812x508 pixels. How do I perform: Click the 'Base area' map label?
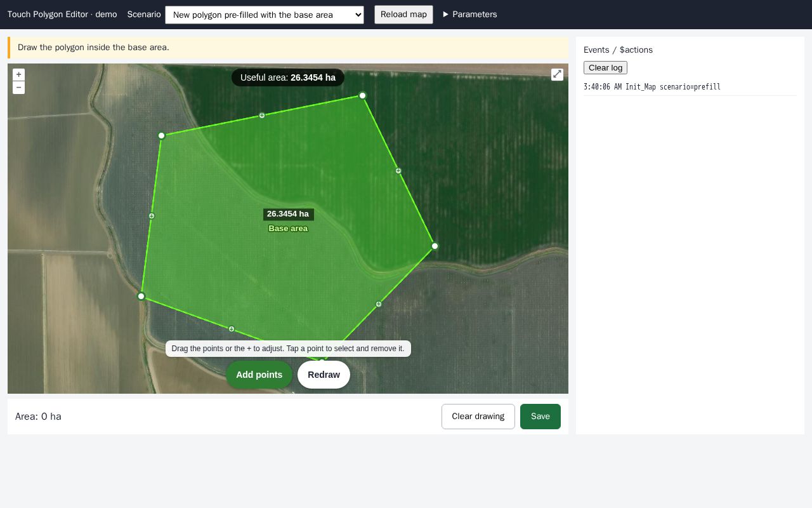[288, 229]
